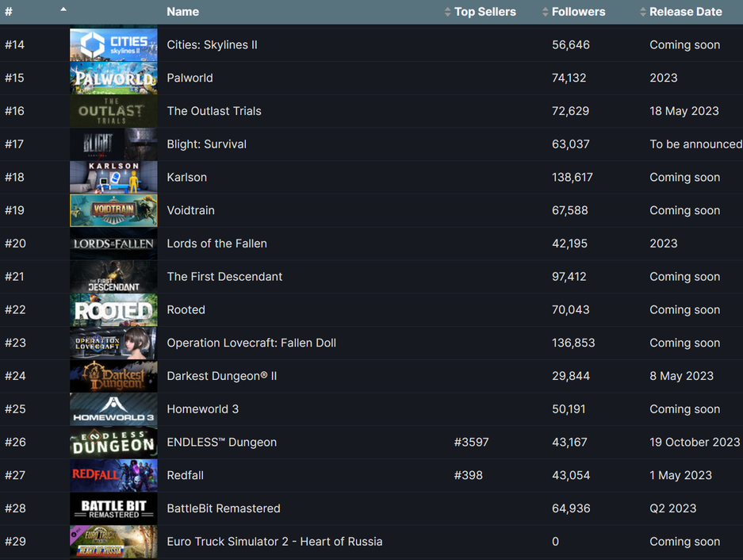Select Karlson's 138,617 followers value
743x560 pixels.
pos(572,178)
